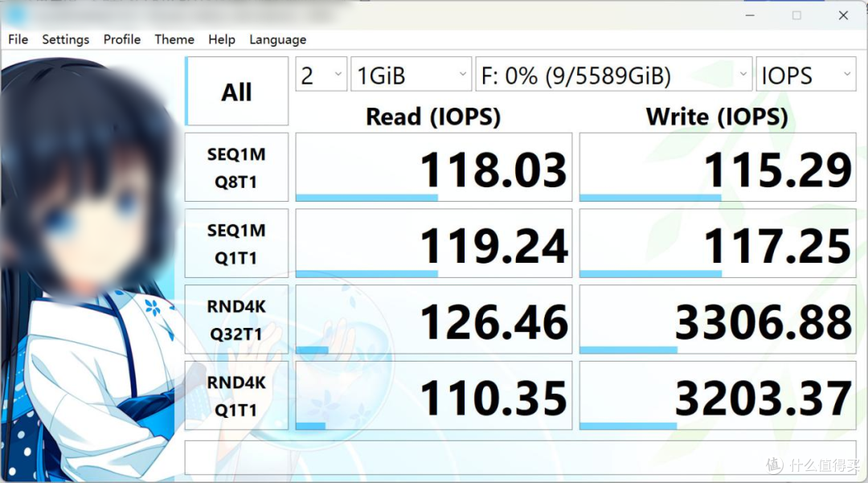The width and height of the screenshot is (868, 483).
Task: Click the 115.29 write result
Action: [x=718, y=167]
